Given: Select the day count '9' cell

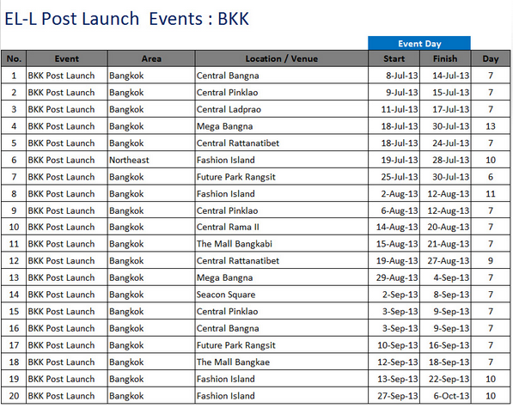Looking at the screenshot, I should click(490, 261).
